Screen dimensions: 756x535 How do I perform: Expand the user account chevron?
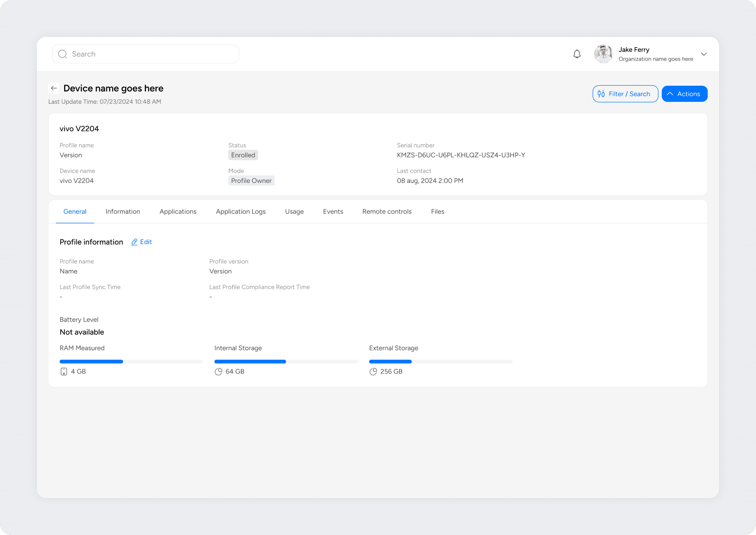[704, 54]
